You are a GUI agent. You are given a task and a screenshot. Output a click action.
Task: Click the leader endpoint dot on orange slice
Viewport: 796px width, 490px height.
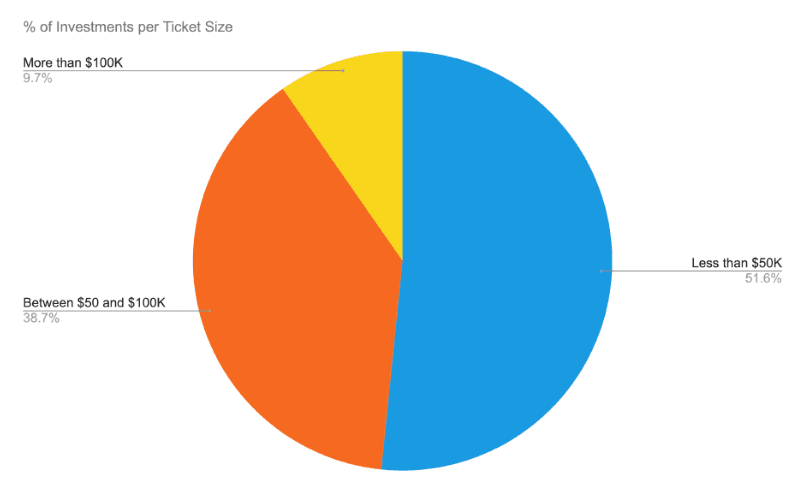tap(210, 311)
